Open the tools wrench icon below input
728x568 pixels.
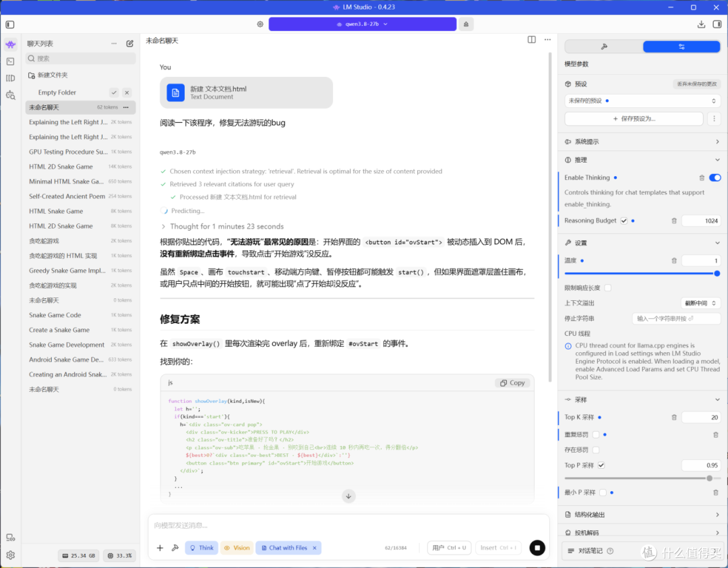[x=175, y=548]
